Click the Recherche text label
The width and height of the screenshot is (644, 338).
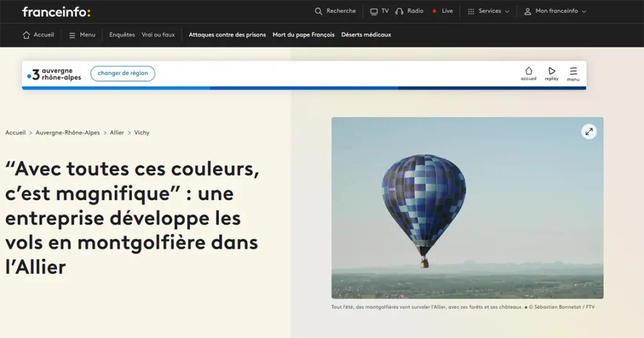click(x=341, y=11)
